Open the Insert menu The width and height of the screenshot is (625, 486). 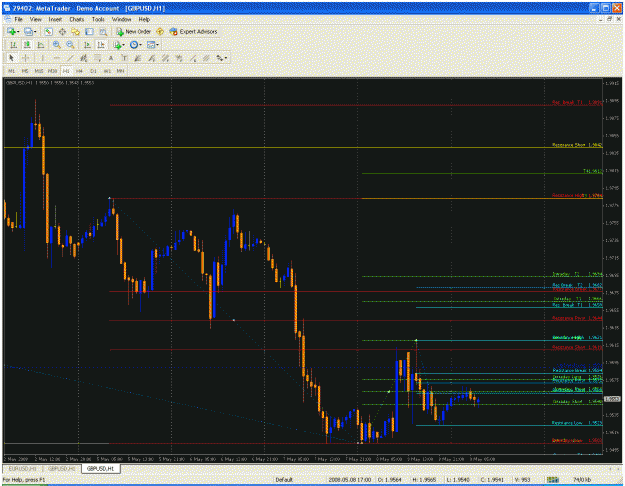click(55, 19)
